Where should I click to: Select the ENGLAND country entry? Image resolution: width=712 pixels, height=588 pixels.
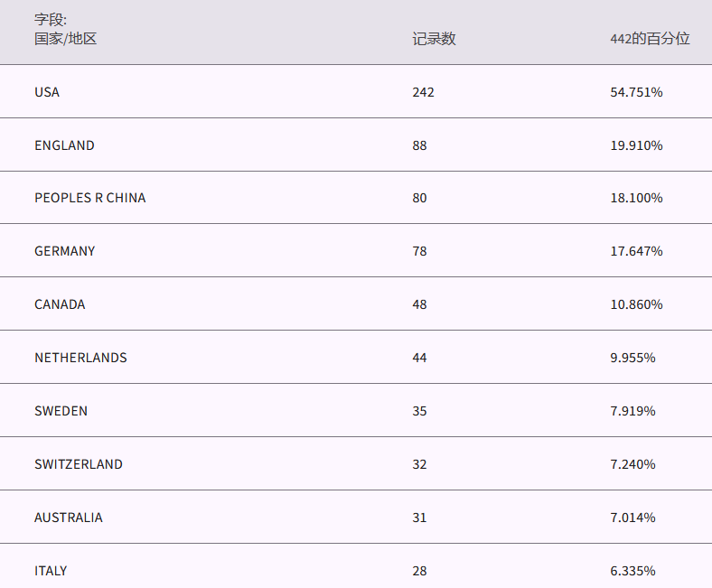click(64, 145)
